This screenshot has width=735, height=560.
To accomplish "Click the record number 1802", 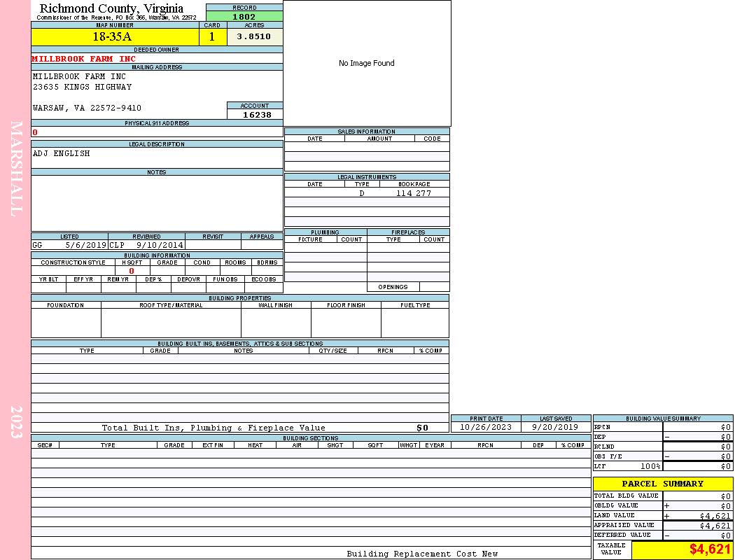I will 244,17.
